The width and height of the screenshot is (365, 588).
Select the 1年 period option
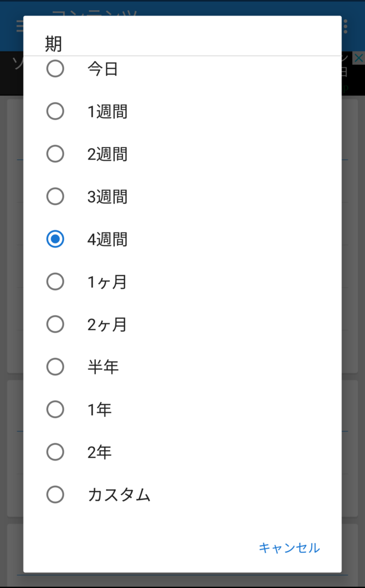[56, 409]
